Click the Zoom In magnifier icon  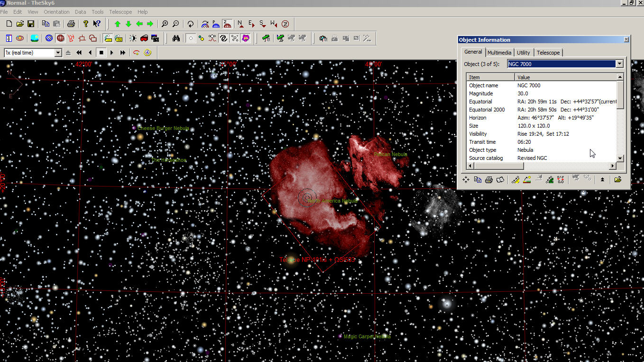click(165, 24)
